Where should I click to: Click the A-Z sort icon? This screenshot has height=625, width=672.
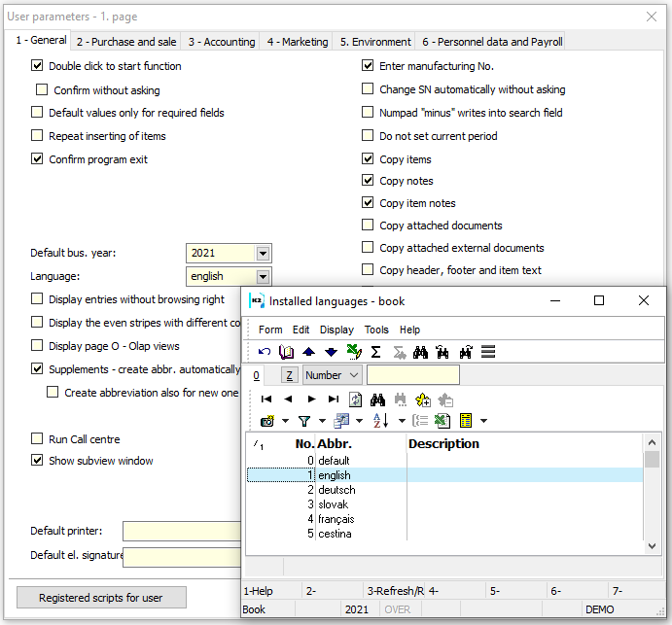pos(381,421)
